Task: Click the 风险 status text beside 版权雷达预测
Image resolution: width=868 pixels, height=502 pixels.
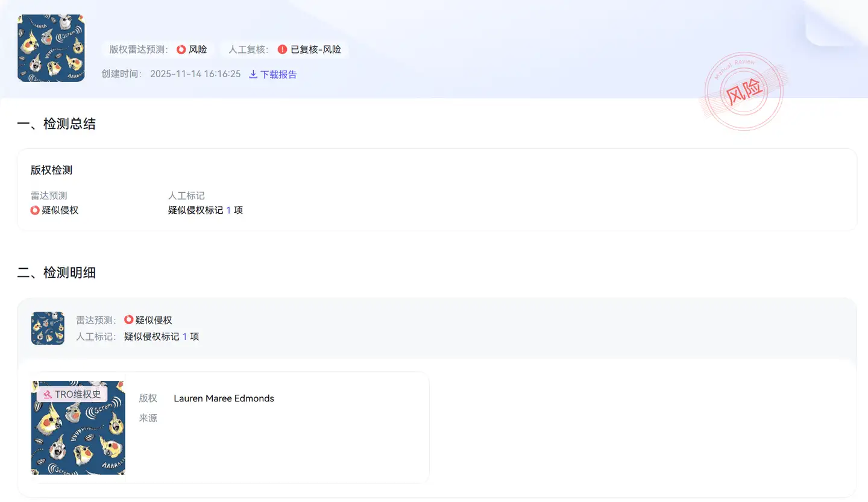Action: point(198,49)
